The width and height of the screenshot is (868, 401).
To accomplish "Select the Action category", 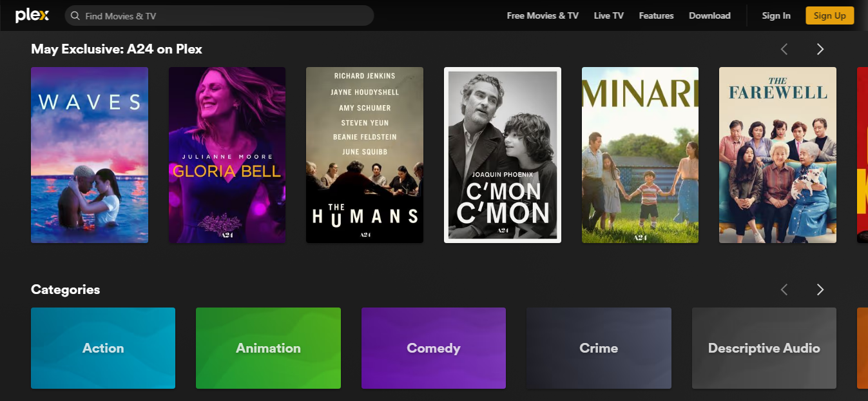I will [103, 348].
